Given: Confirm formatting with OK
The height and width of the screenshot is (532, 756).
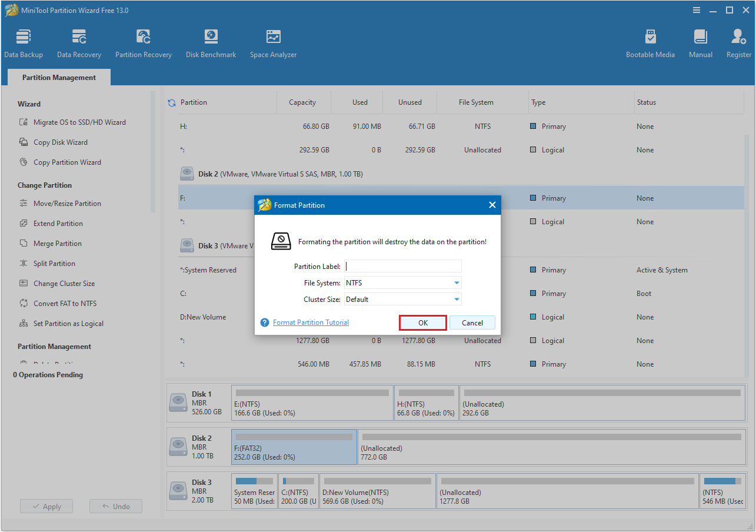Looking at the screenshot, I should point(422,322).
